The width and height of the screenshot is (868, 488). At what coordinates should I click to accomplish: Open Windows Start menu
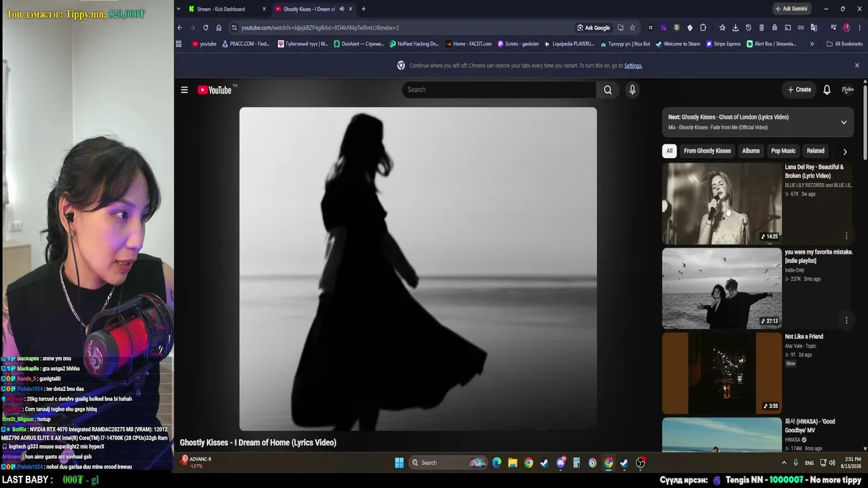pos(399,463)
